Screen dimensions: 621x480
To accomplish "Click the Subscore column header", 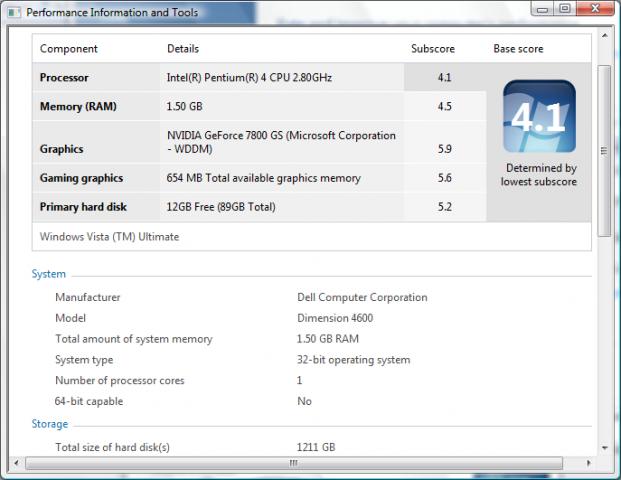I will 433,49.
